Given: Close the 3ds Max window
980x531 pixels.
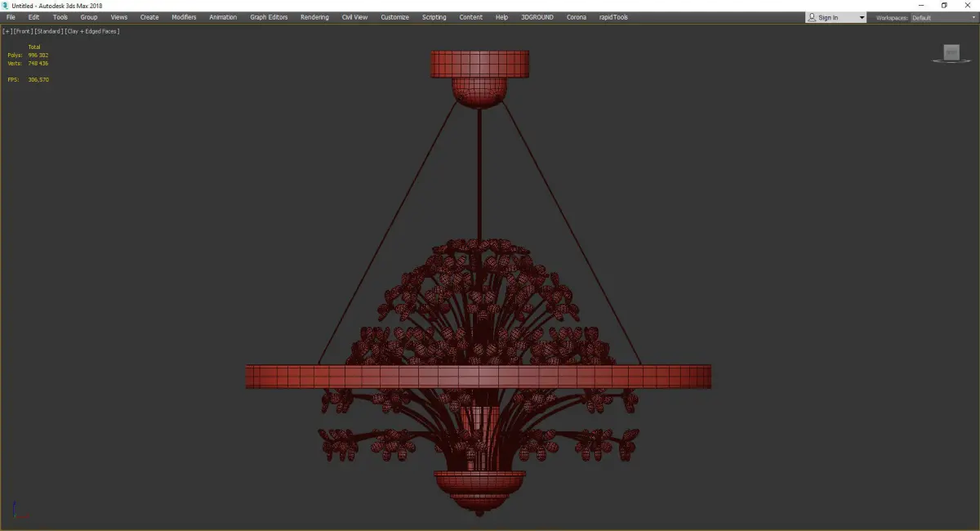Looking at the screenshot, I should point(968,6).
